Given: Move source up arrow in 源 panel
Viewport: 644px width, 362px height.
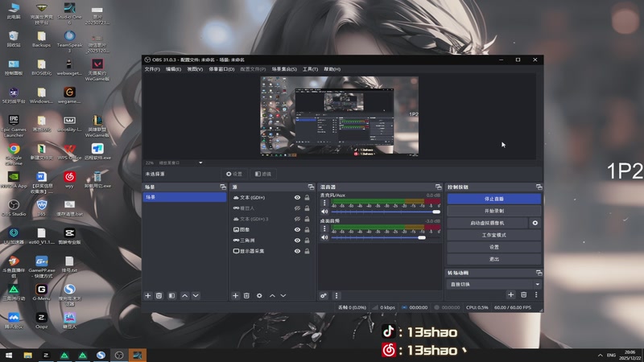Looking at the screenshot, I should pos(272,295).
